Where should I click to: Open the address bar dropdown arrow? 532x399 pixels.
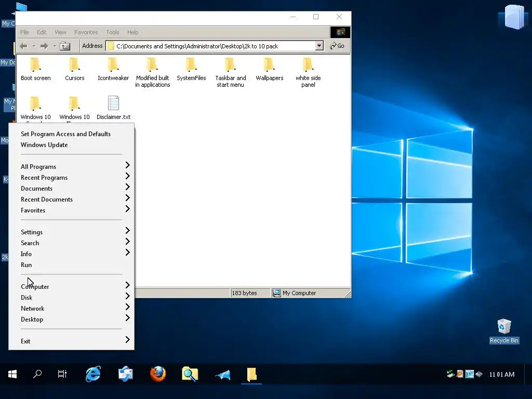(320, 46)
